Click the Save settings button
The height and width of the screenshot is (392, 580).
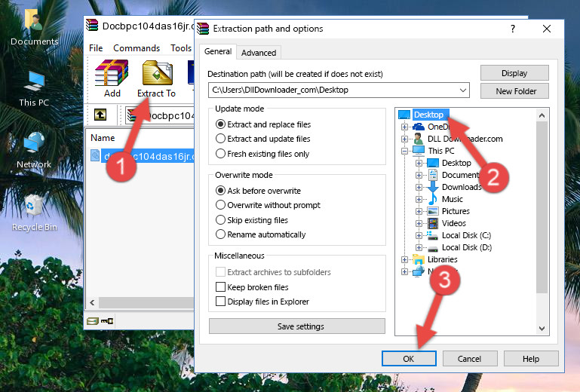(297, 326)
